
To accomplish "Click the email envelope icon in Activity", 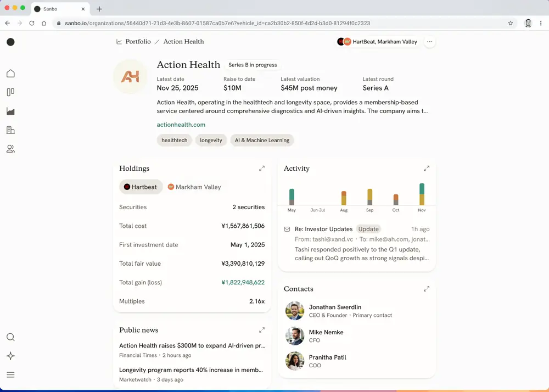I will [x=287, y=229].
